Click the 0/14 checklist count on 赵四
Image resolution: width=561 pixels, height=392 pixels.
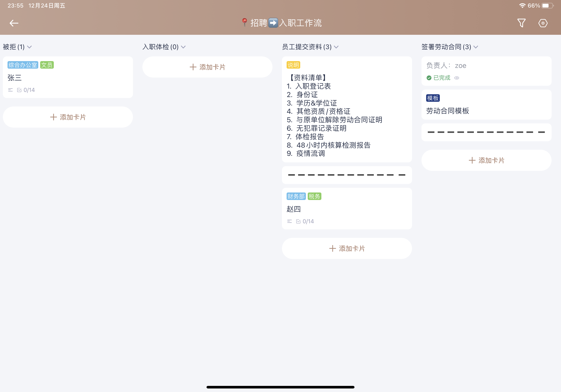tap(308, 221)
